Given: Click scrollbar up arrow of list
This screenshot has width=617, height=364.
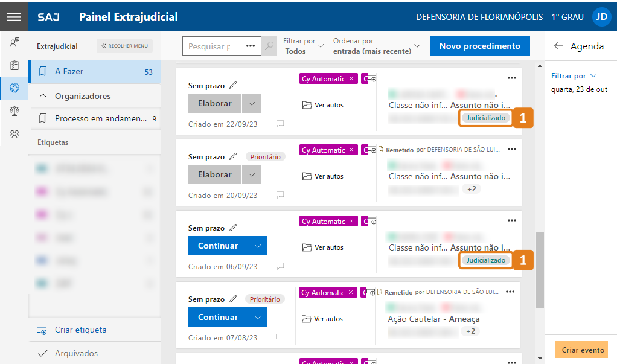Looking at the screenshot, I should [540, 66].
